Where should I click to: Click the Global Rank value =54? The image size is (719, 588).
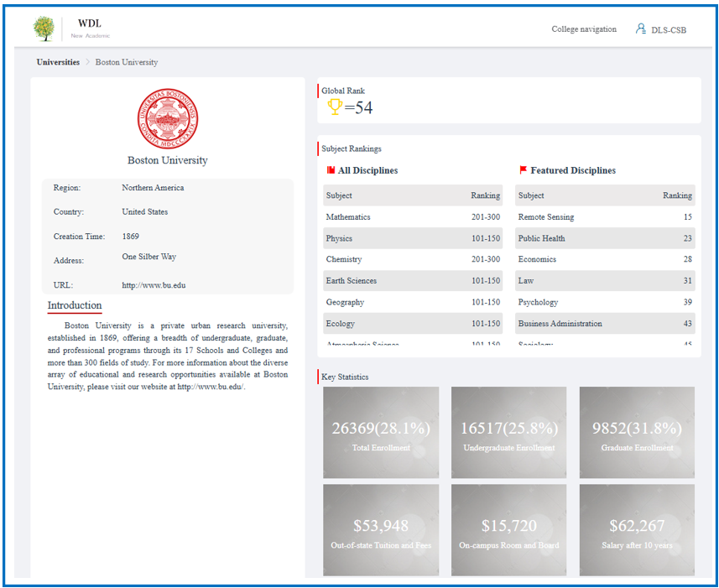(358, 107)
